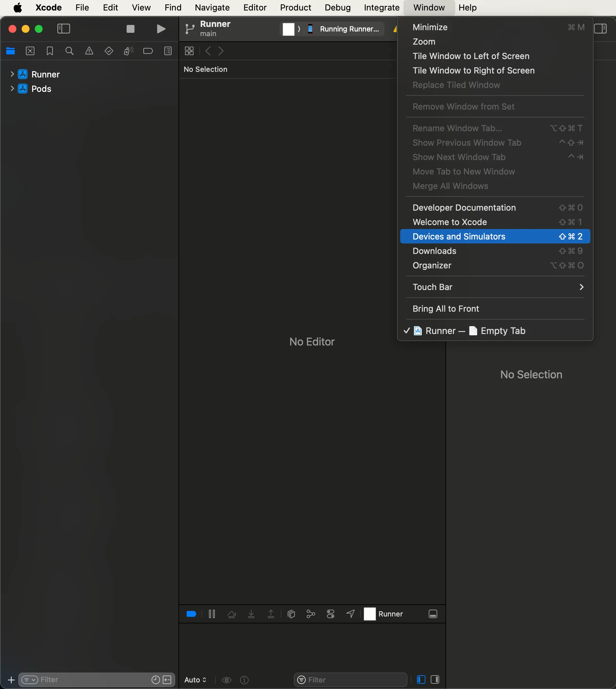This screenshot has width=616, height=689.
Task: Toggle breakpoints activation in debug bar
Action: (x=191, y=614)
